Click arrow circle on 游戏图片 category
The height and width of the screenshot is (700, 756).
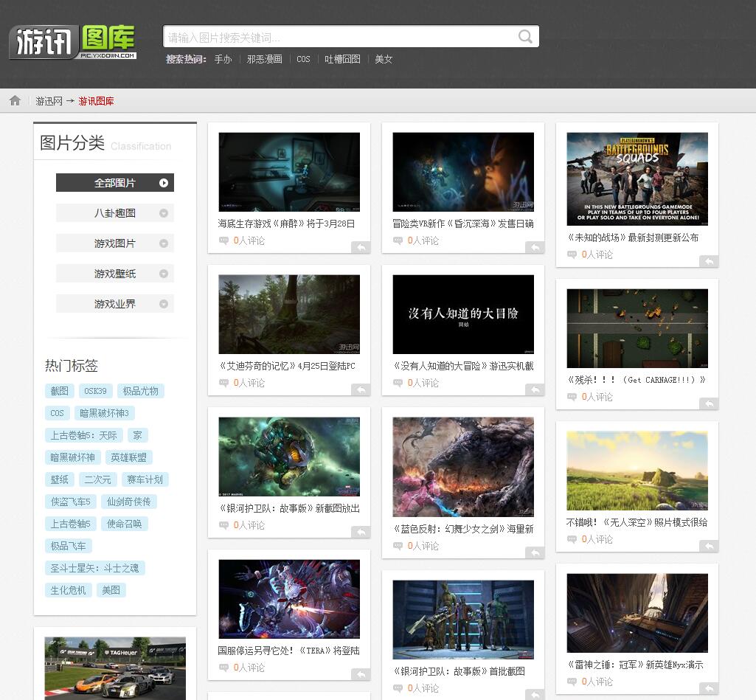164,243
